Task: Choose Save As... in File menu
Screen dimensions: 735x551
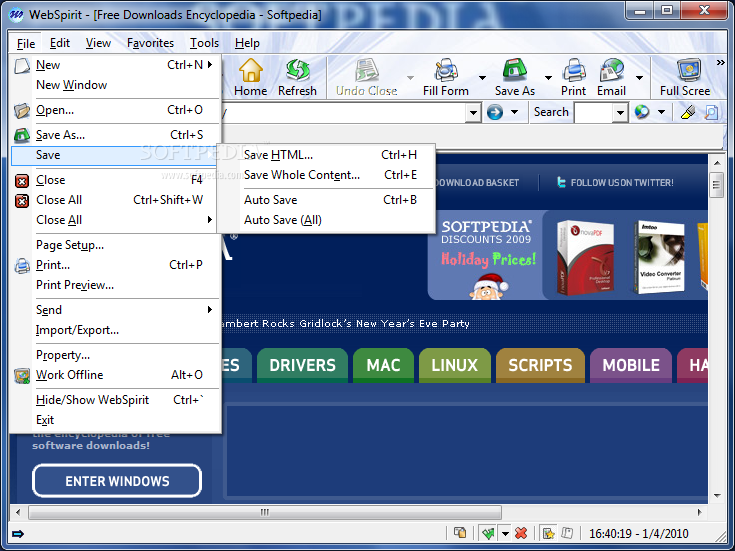Action: tap(115, 135)
